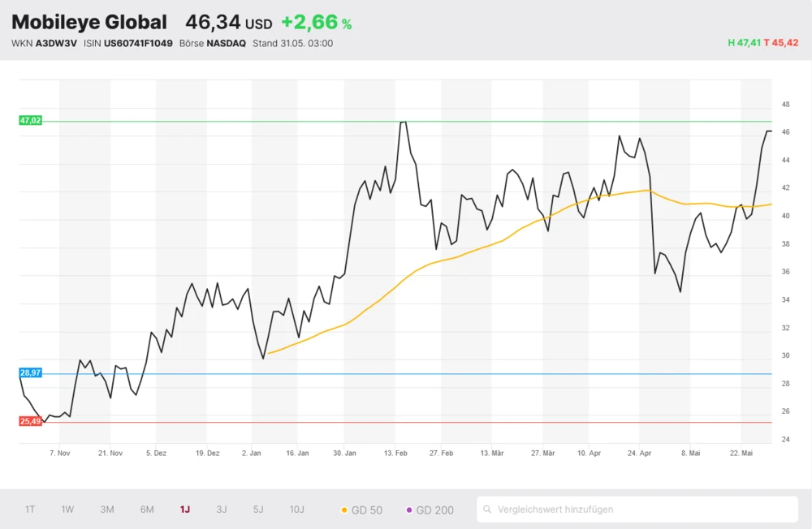This screenshot has width=812, height=529.
Task: Show the 5J chart period
Action: 258,510
